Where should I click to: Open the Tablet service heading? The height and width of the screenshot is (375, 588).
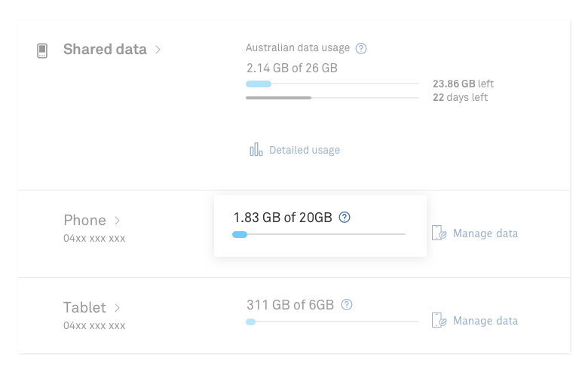pos(84,308)
